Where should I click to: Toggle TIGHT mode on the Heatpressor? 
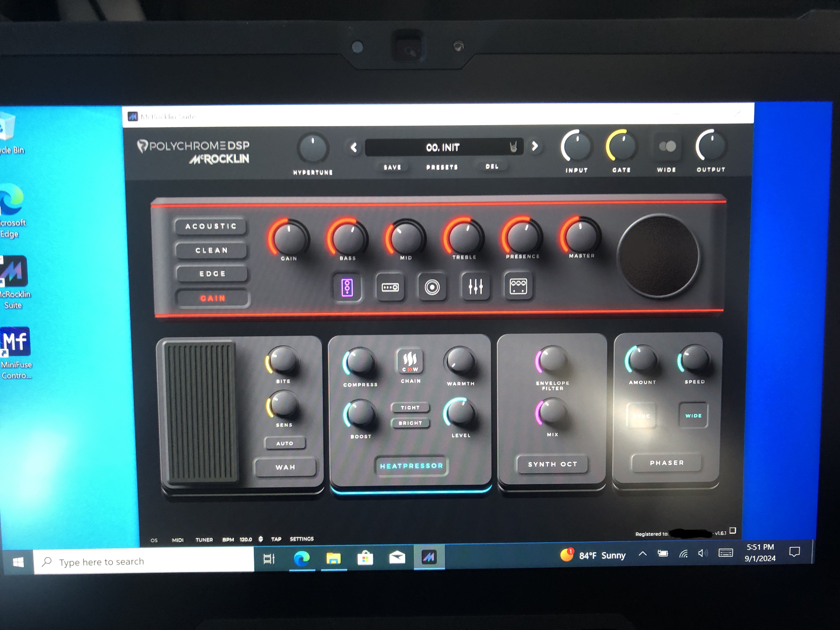click(x=410, y=407)
